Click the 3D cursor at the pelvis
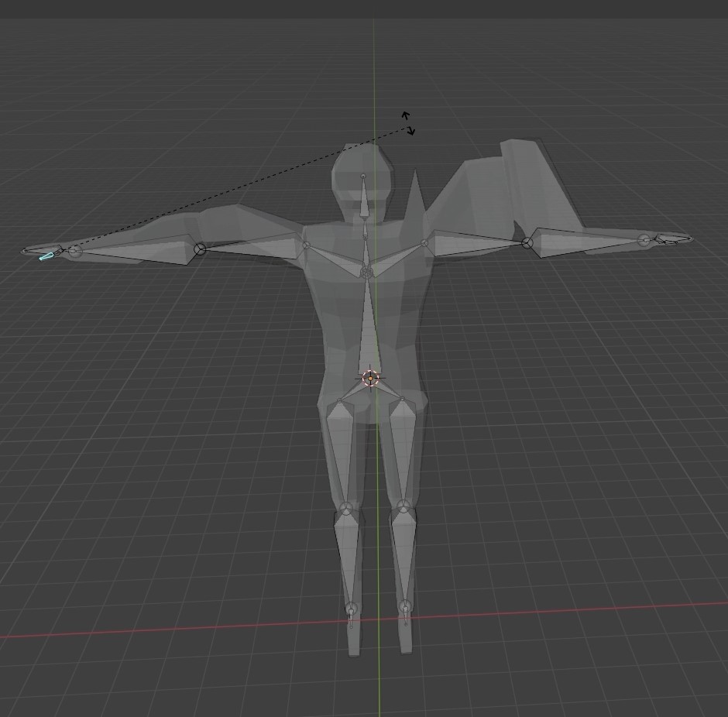Screen dimensions: 728x717 click(370, 379)
